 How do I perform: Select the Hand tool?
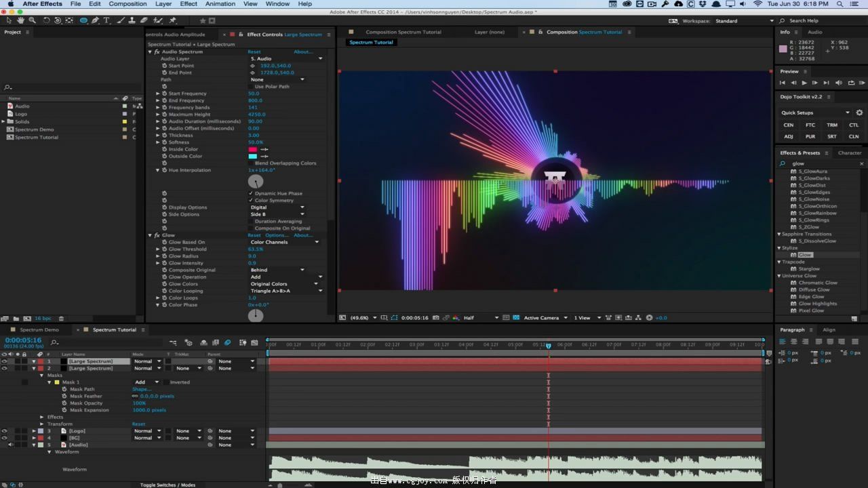[x=20, y=20]
